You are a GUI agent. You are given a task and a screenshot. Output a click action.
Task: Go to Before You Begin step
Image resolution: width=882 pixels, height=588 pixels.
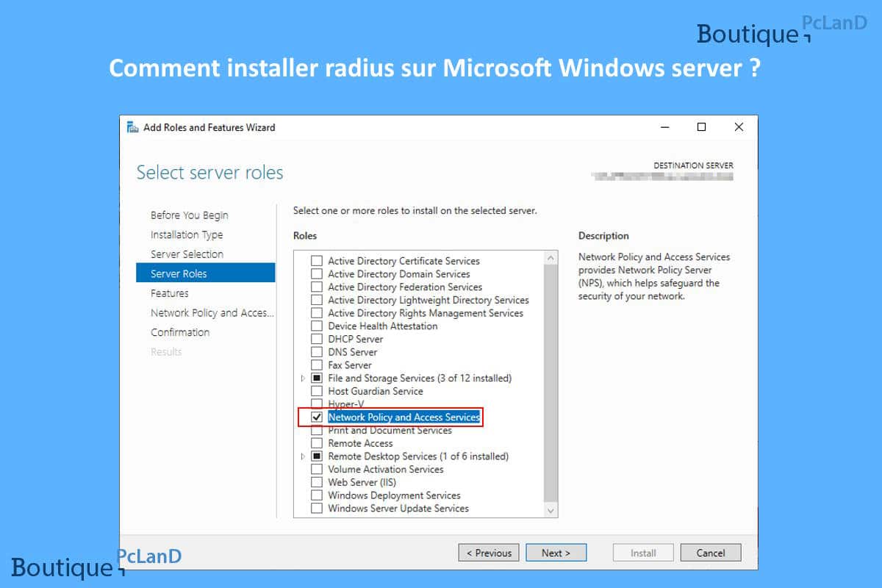(190, 215)
